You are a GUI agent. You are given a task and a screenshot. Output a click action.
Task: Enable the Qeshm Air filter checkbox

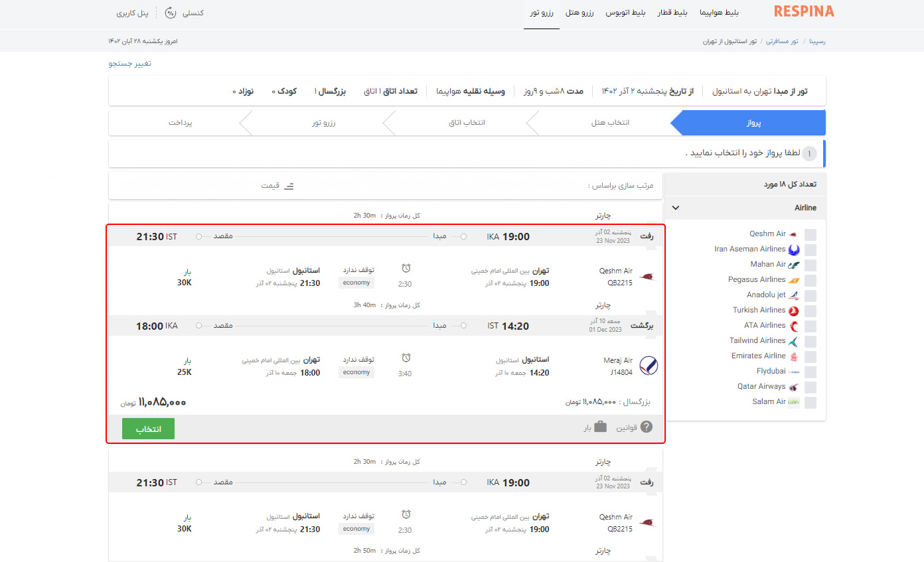pos(810,234)
